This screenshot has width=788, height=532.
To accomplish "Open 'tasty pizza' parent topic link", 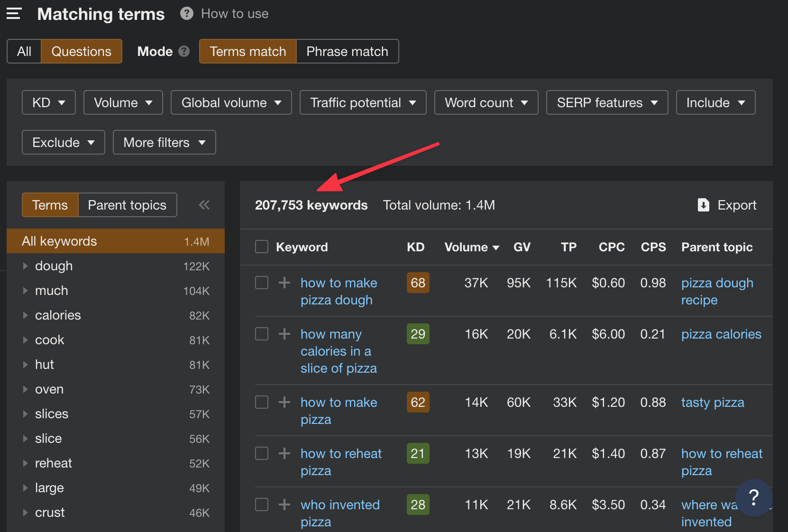I will point(713,402).
